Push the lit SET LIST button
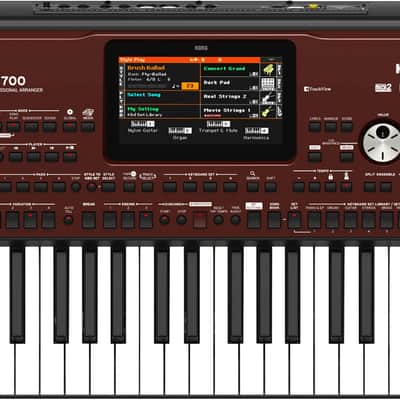This screenshot has height=400, width=400. tap(295, 220)
